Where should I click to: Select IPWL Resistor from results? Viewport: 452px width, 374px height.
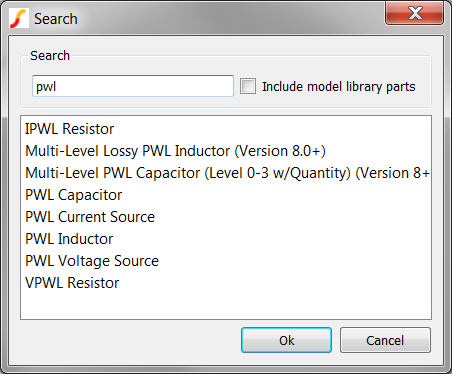click(226, 129)
